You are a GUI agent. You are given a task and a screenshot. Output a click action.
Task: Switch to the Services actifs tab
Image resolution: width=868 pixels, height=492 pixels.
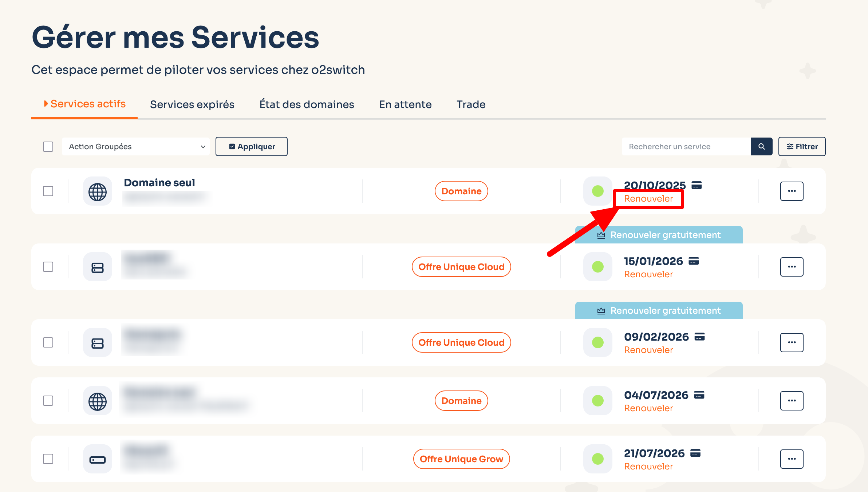(84, 104)
